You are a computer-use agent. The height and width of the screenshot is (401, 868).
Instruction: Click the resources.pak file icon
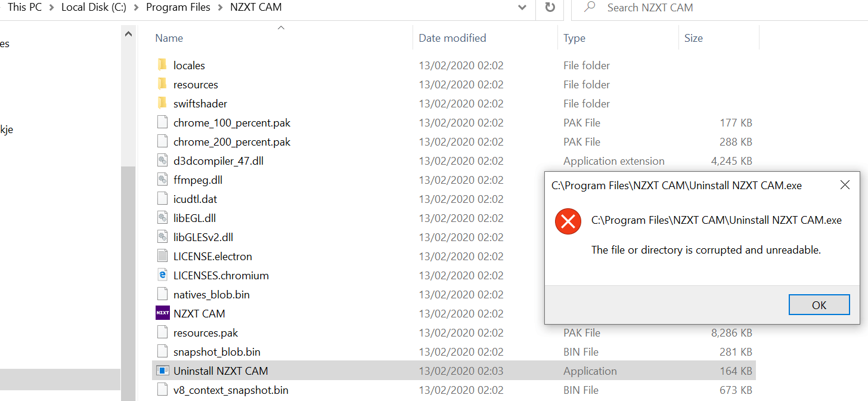pyautogui.click(x=162, y=332)
